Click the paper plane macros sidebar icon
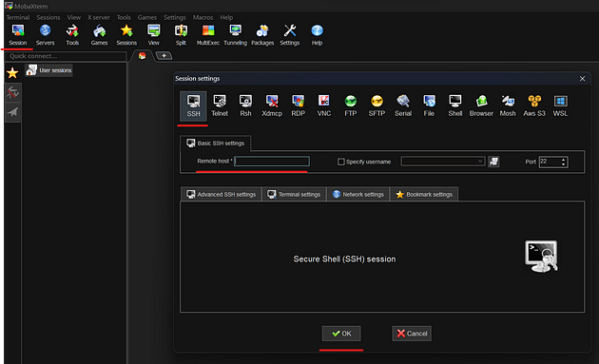 [12, 112]
